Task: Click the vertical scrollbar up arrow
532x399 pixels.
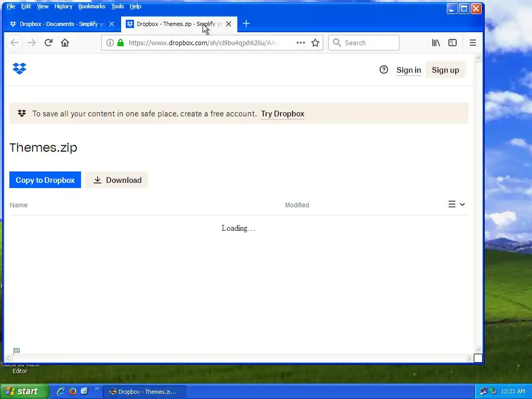Action: (478, 58)
